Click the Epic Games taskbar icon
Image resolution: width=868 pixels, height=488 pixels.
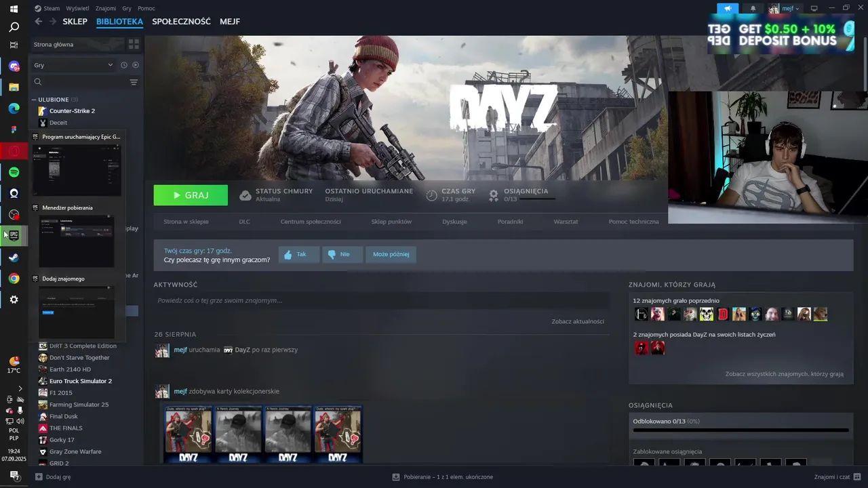click(x=14, y=236)
